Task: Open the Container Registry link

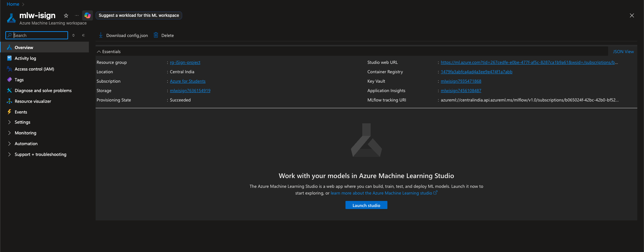Action: tap(477, 72)
